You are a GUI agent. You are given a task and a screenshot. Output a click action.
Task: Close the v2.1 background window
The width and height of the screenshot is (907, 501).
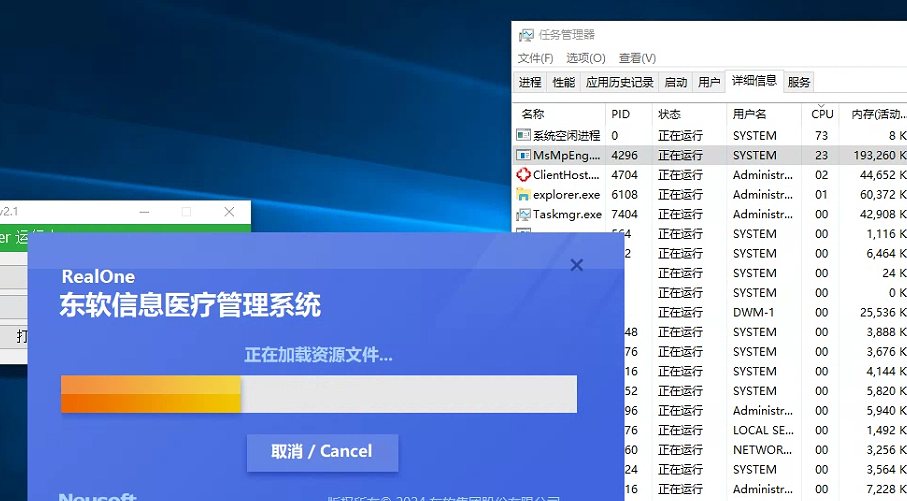(x=229, y=212)
